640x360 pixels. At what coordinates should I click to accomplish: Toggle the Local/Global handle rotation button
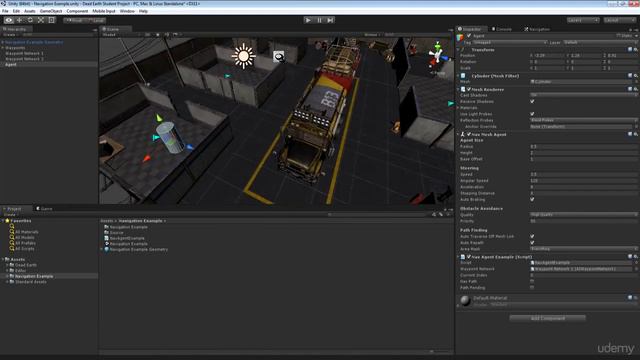point(96,20)
